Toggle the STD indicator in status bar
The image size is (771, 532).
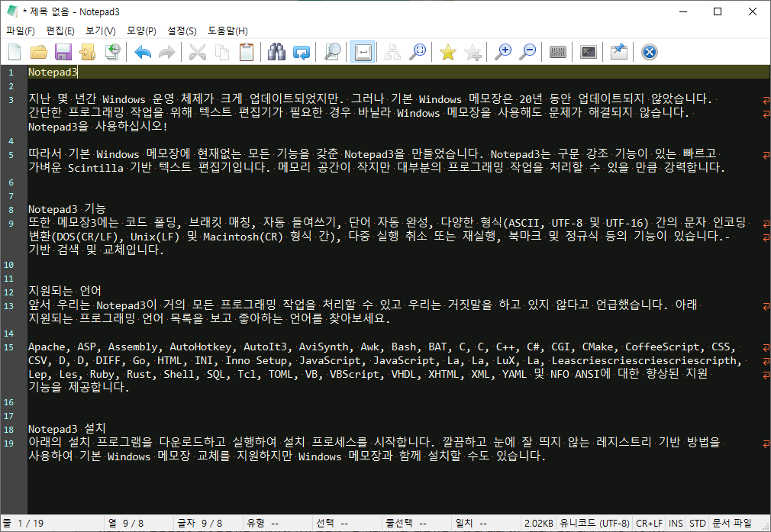(x=697, y=523)
